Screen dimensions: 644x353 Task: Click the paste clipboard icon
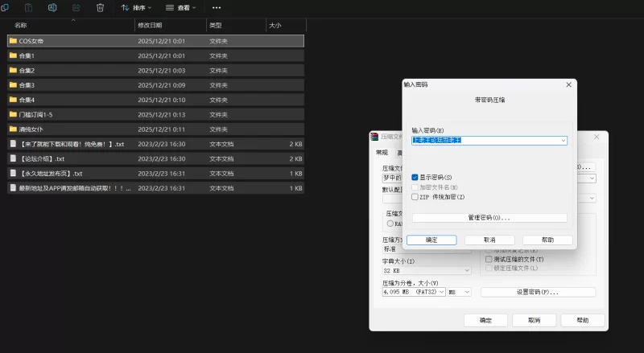point(28,7)
